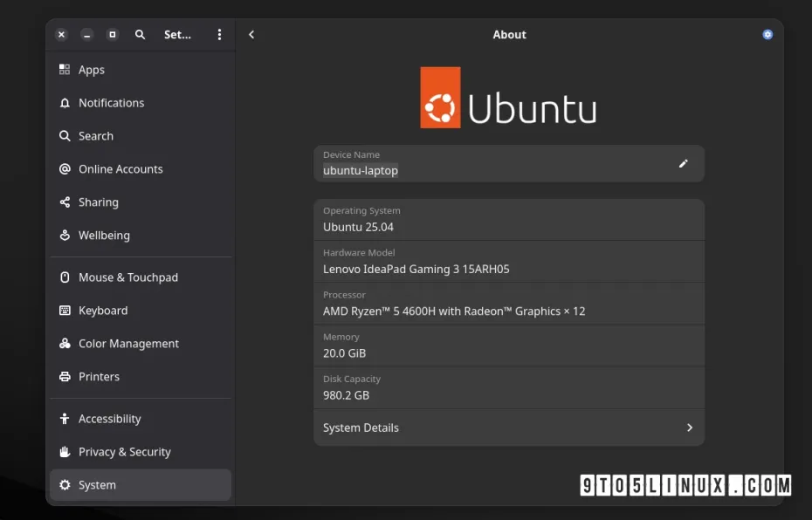Click the System gear icon
The width and height of the screenshot is (812, 520).
click(65, 485)
